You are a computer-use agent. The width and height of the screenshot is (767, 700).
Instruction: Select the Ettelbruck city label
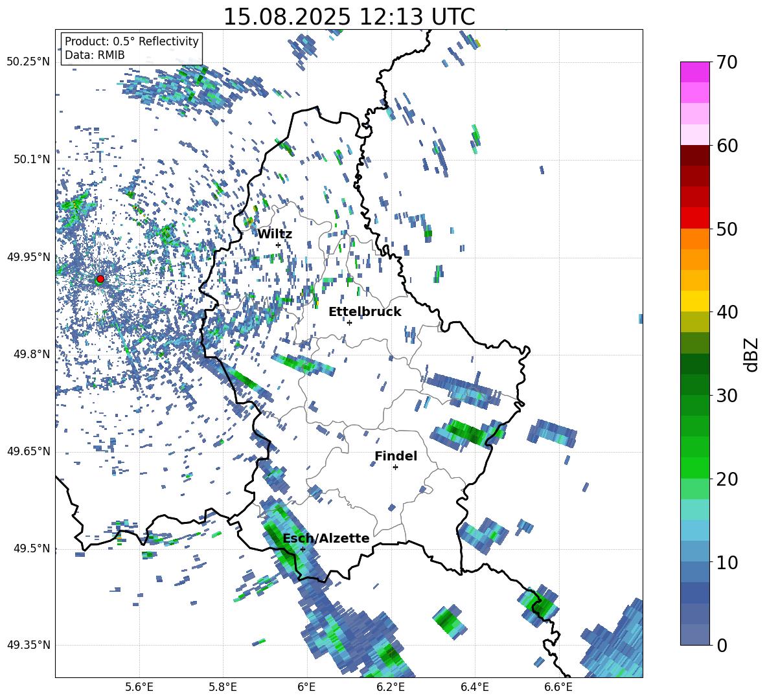pyautogui.click(x=365, y=312)
